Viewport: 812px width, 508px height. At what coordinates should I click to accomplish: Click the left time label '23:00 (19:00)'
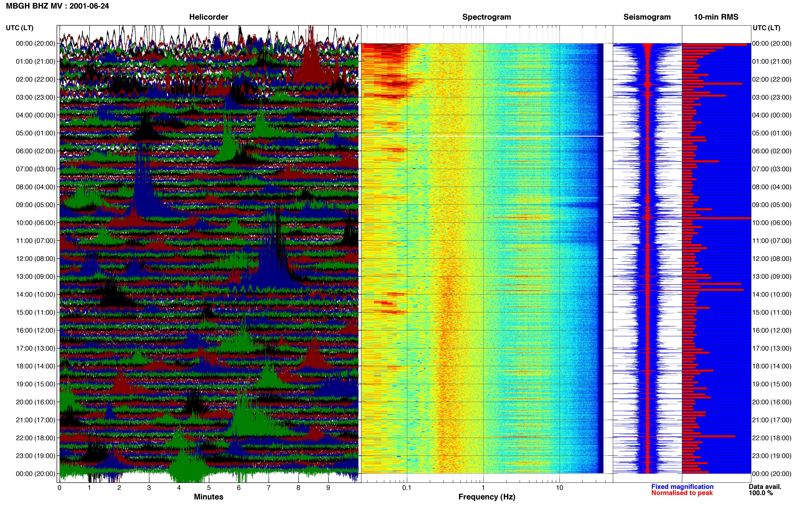(x=36, y=456)
